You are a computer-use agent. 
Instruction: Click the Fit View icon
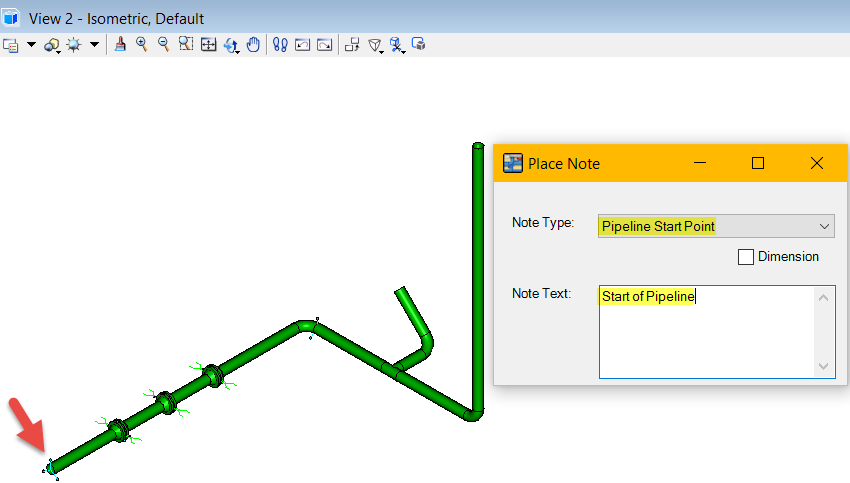click(208, 44)
